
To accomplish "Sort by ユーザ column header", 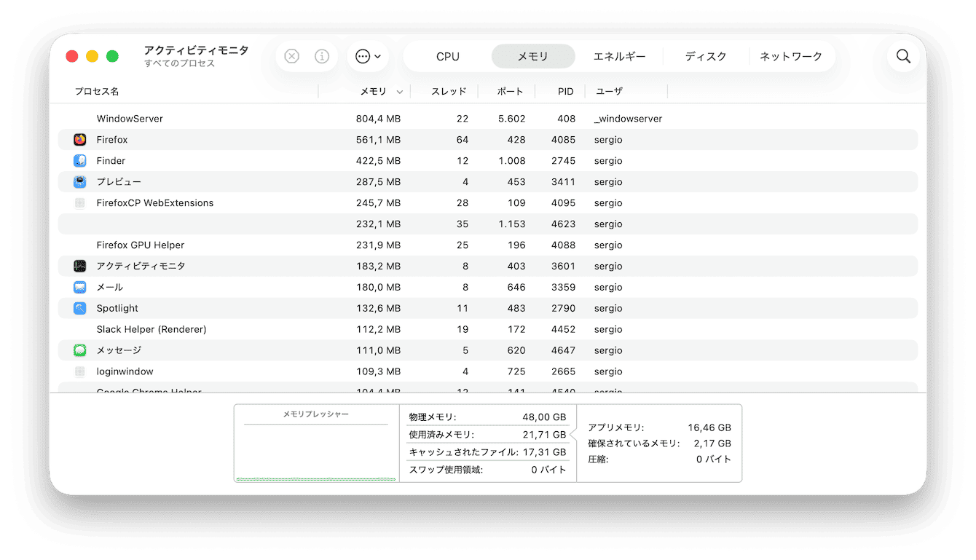I will pyautogui.click(x=609, y=92).
